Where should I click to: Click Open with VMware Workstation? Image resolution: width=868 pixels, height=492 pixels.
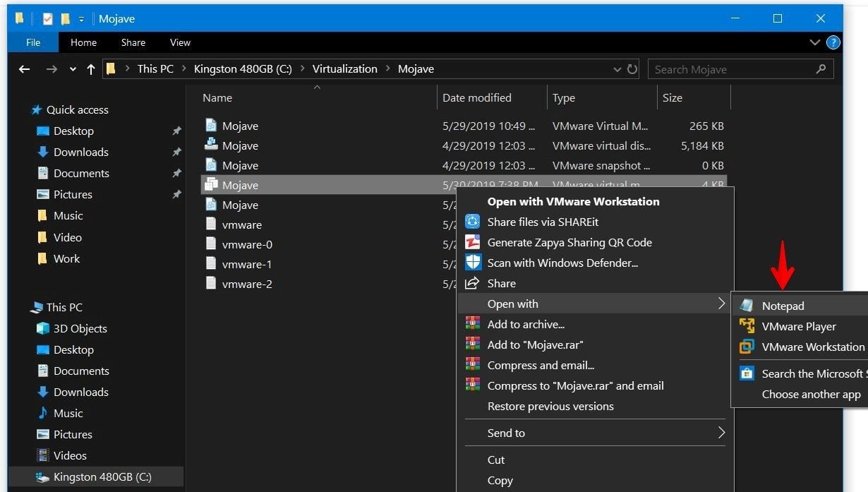coord(573,201)
